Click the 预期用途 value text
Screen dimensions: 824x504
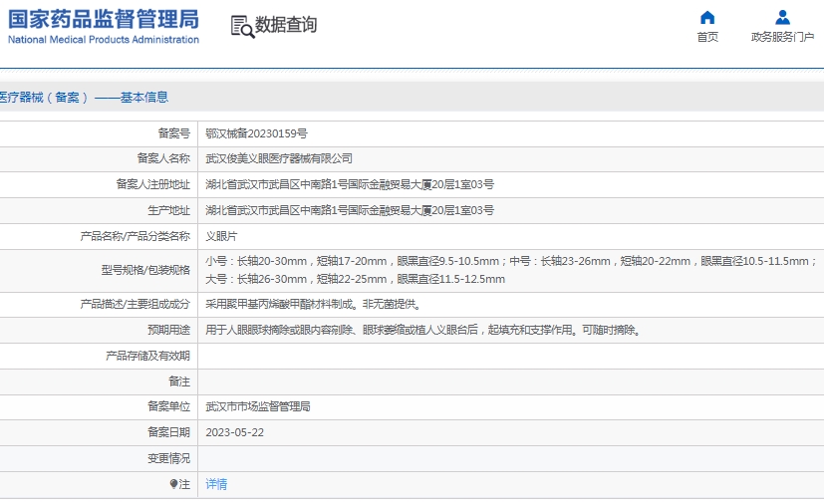[423, 330]
